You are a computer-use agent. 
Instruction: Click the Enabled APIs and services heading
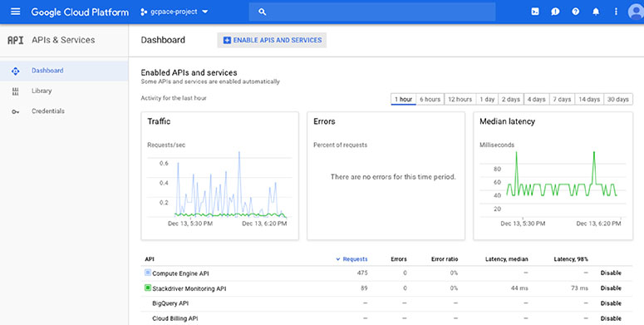(189, 72)
